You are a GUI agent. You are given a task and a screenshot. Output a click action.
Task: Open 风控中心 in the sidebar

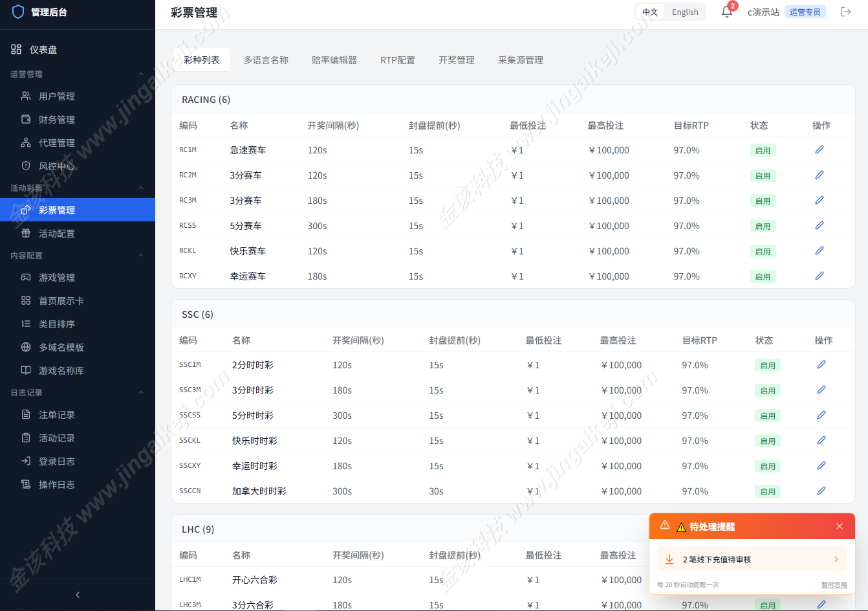pos(78,166)
